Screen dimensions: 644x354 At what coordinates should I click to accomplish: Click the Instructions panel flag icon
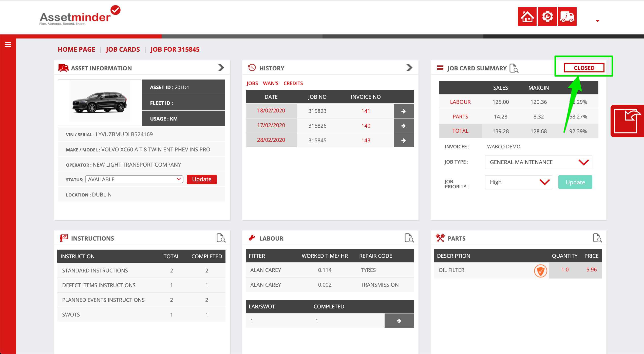click(x=64, y=238)
